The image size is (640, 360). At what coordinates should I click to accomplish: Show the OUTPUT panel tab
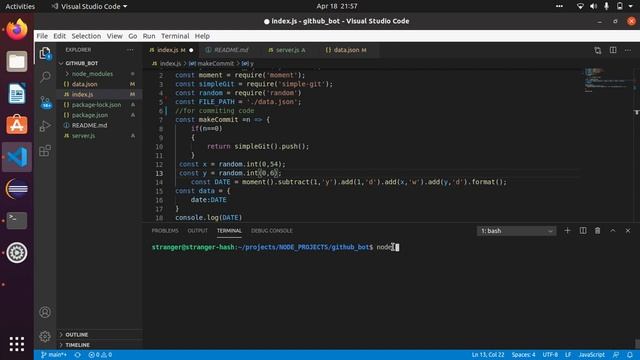(198, 231)
